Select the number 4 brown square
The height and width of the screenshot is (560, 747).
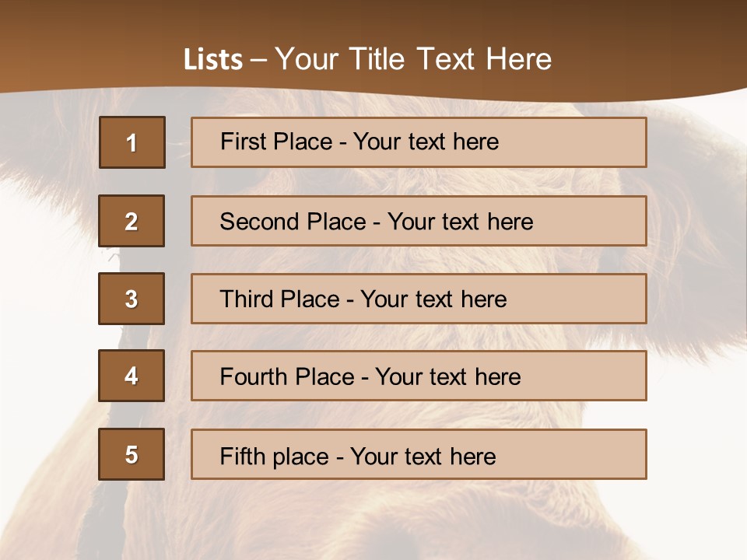point(132,376)
